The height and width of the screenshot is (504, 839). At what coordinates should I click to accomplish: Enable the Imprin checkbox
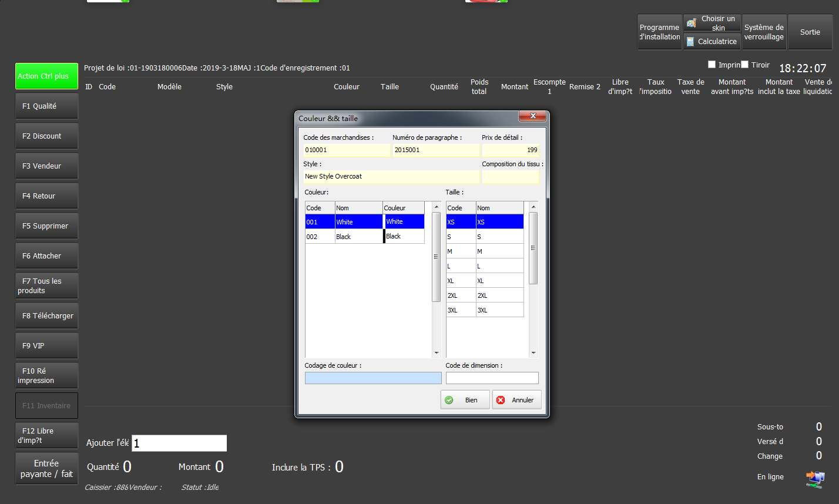click(712, 65)
